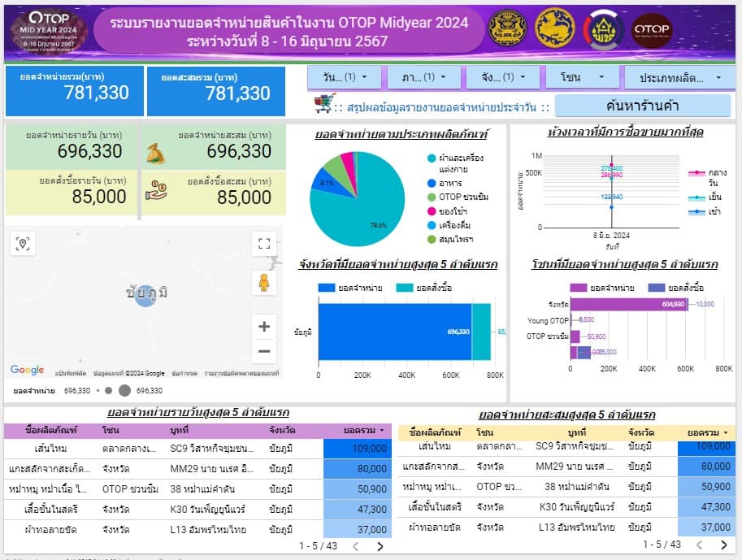
Task: Open fullscreen view of the Google map
Action: [x=263, y=242]
